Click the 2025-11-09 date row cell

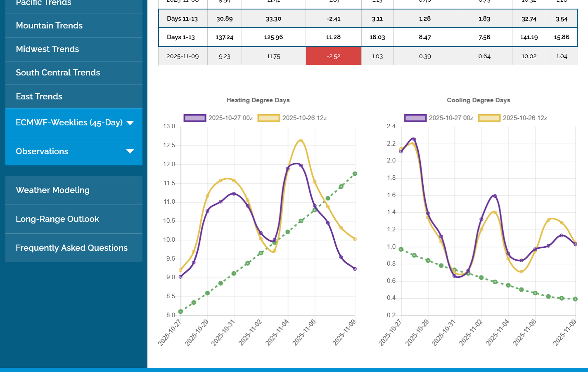click(183, 56)
